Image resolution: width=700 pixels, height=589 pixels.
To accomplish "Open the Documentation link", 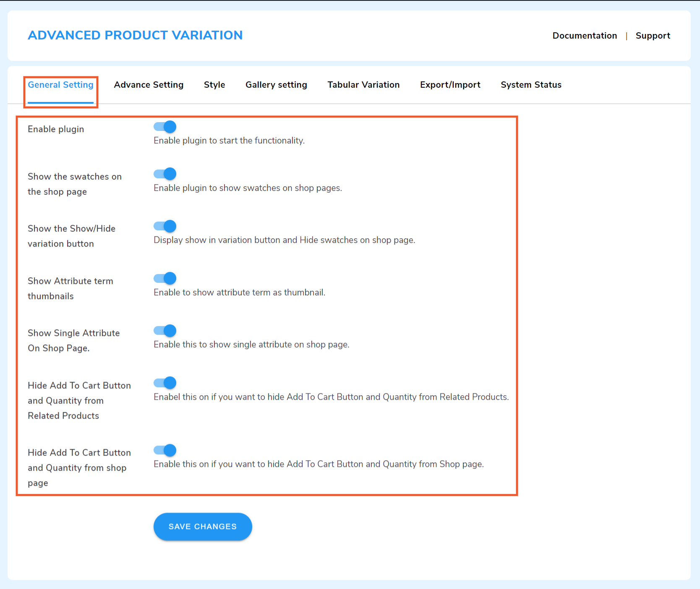I will 584,36.
